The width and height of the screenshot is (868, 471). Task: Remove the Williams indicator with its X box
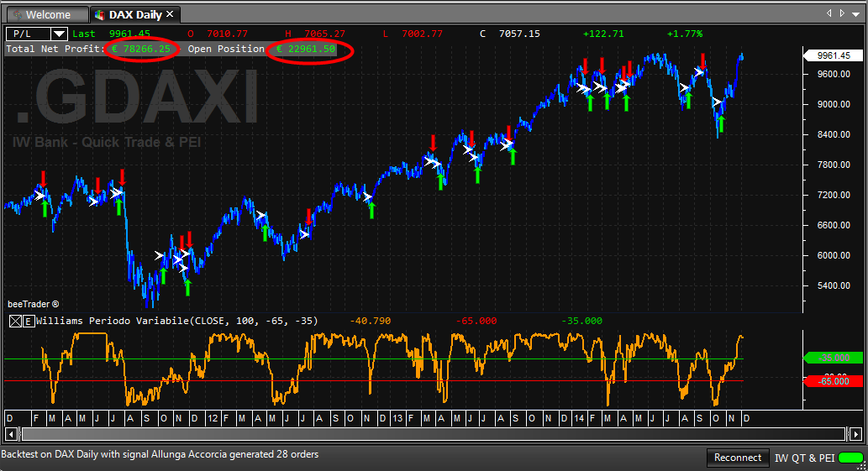[x=15, y=322]
